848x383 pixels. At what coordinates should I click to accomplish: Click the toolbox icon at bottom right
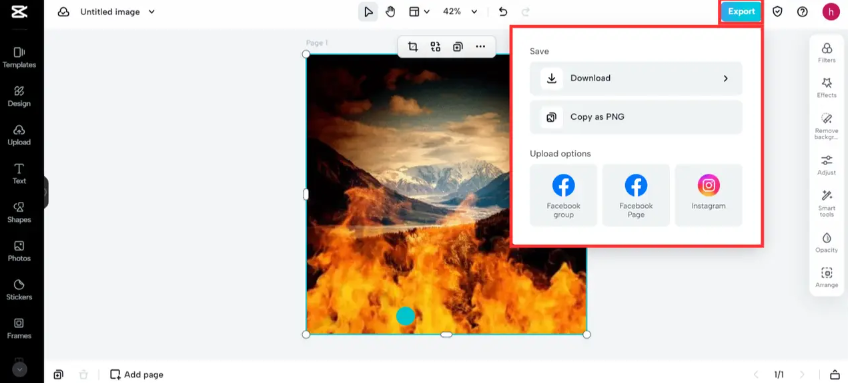(x=834, y=374)
